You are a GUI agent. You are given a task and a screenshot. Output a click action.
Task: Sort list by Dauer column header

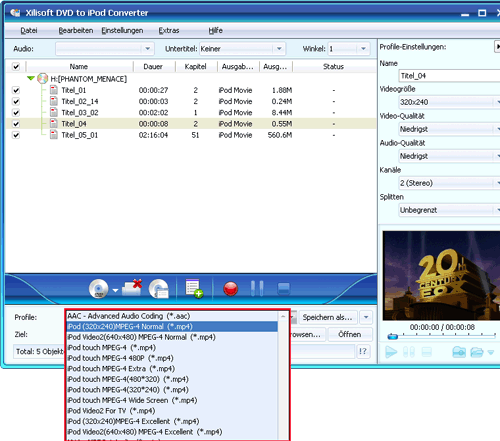coord(153,67)
